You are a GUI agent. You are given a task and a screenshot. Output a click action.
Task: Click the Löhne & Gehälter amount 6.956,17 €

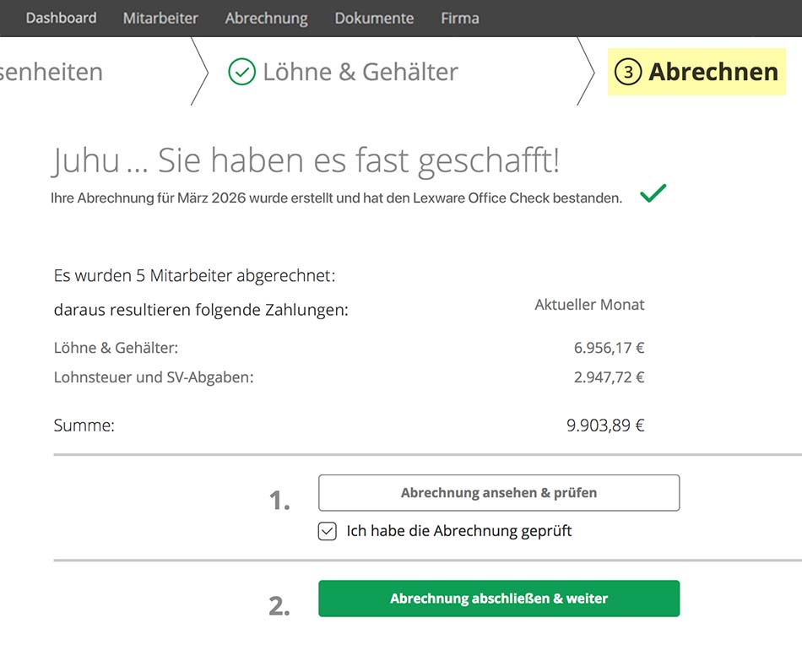click(609, 348)
